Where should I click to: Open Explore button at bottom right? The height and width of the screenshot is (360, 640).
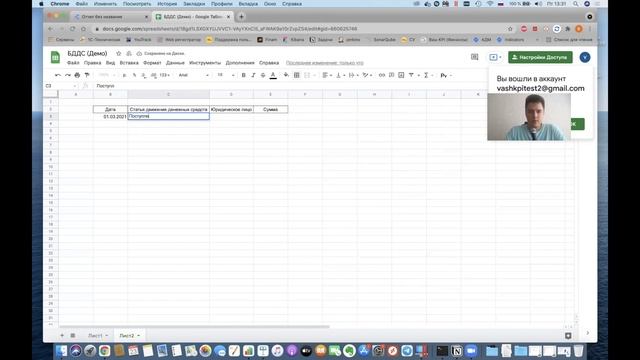568,336
